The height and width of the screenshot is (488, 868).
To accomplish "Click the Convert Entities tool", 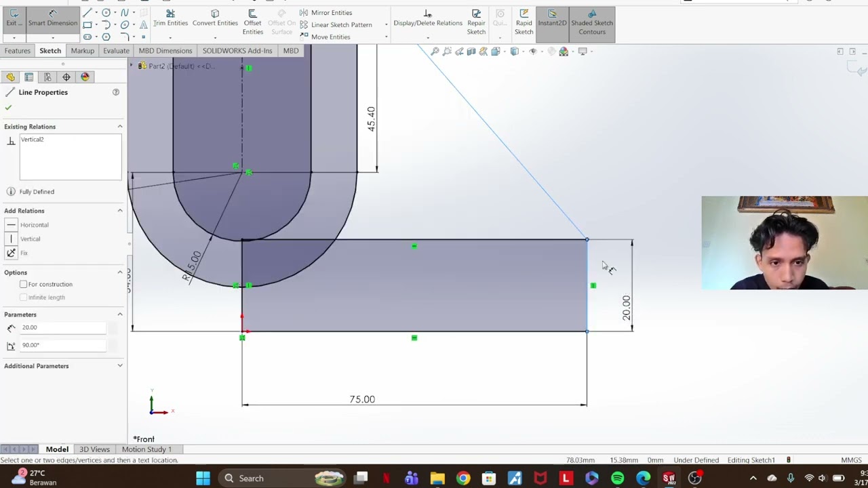I will [215, 18].
